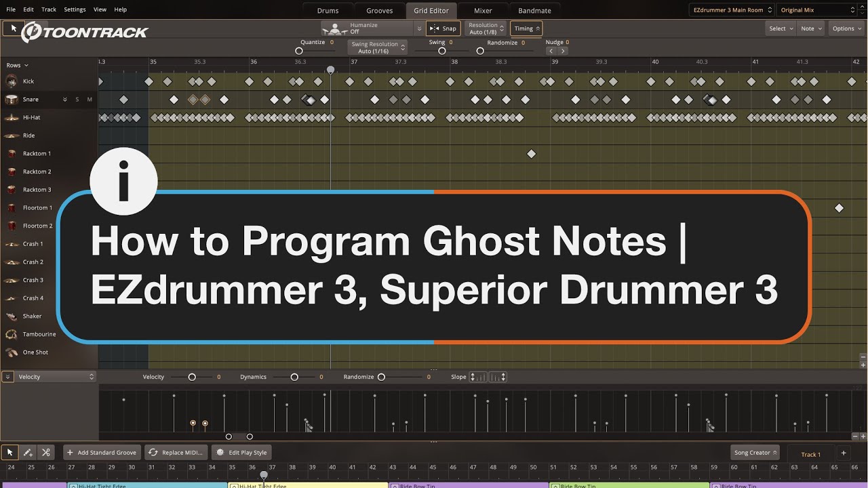This screenshot has height=488, width=868.
Task: Click the Crash 1 cymbal icon
Action: [x=12, y=244]
